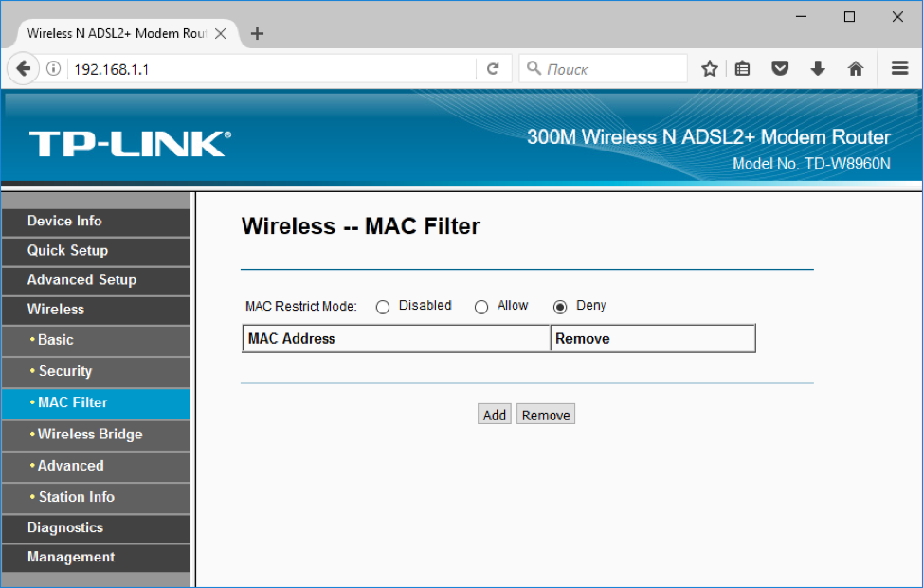Expand the Diagnostics sidebar section
Image resolution: width=923 pixels, height=588 pixels.
(x=65, y=527)
